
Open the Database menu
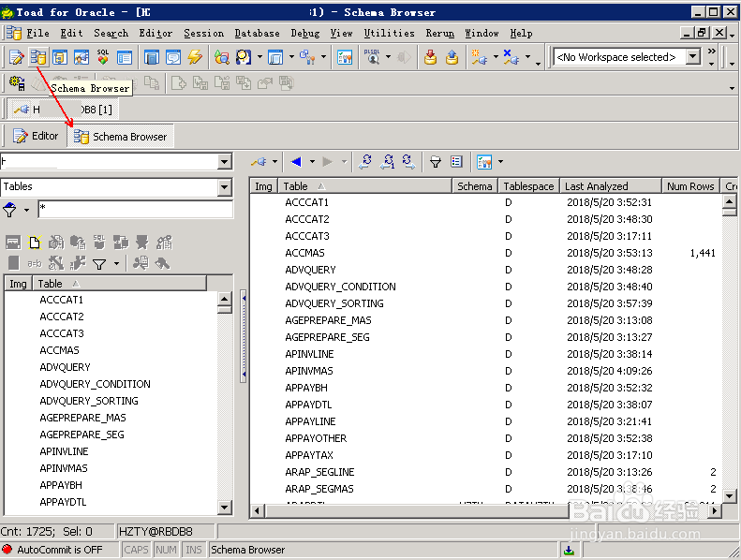point(257,33)
